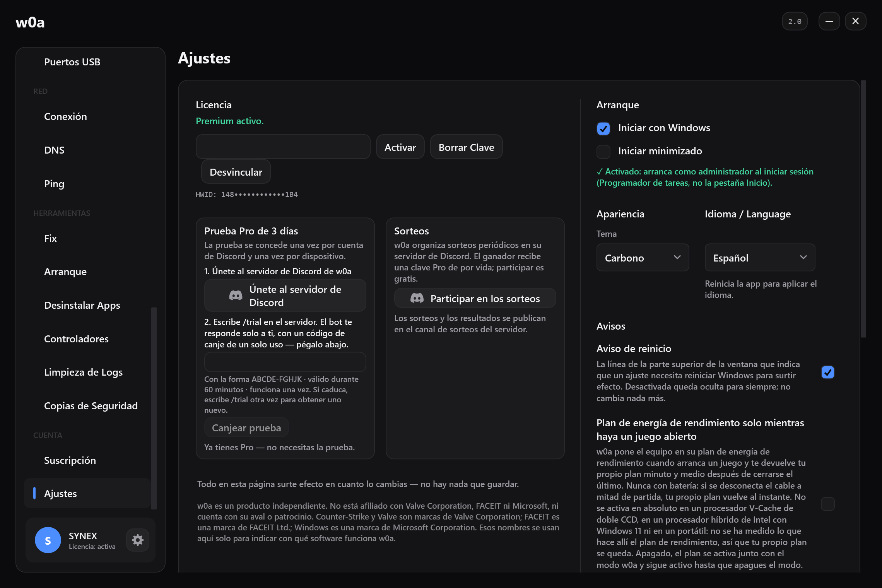Screen dimensions: 882x588
Task: Minimize the w0a window
Action: 829,21
